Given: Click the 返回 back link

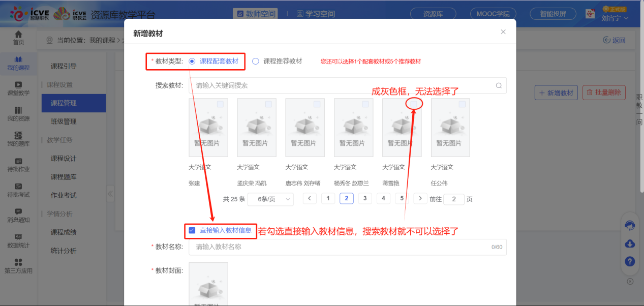Looking at the screenshot, I should [x=614, y=39].
